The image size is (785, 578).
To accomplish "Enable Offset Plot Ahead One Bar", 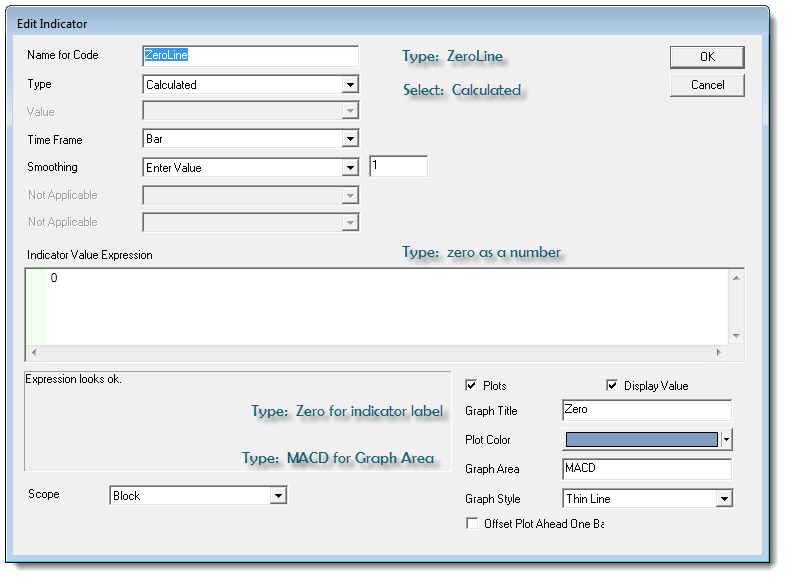I will pyautogui.click(x=472, y=523).
